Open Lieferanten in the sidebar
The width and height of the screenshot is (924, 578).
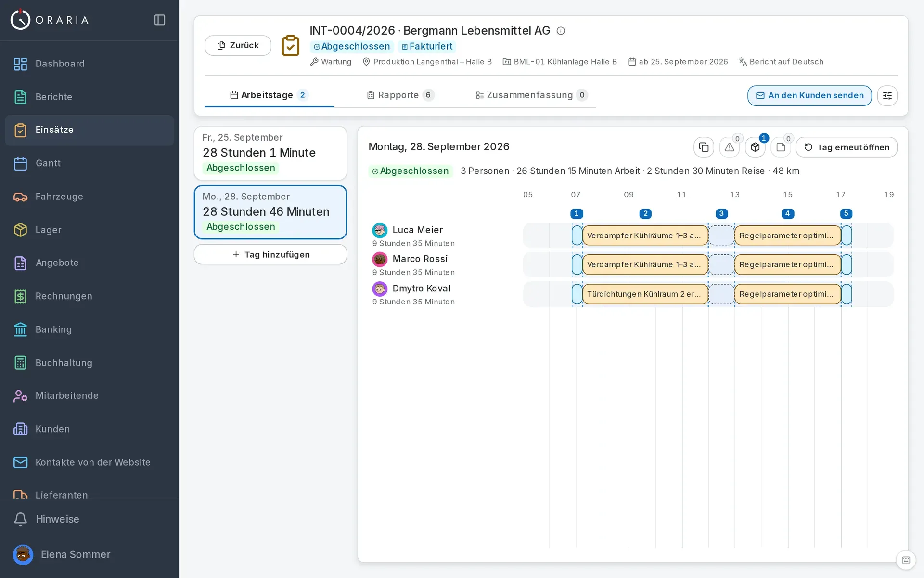click(x=90, y=494)
